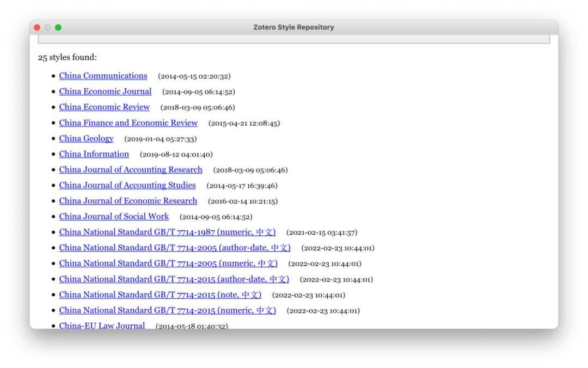Click the date (2014-05-15 02:20:32)
Image resolution: width=588 pixels, height=368 pixels.
[194, 76]
